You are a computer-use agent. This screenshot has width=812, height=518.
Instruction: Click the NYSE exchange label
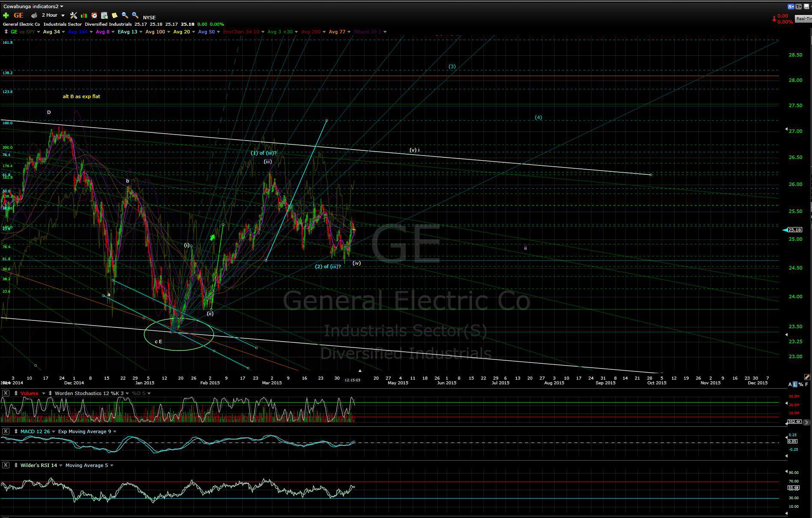[149, 18]
